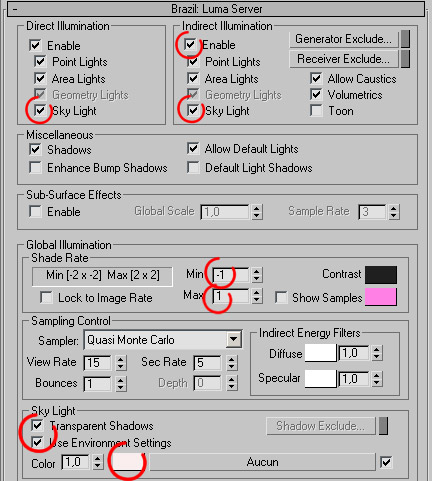
Task: Click the Shade Rate Min value field
Action: point(231,275)
